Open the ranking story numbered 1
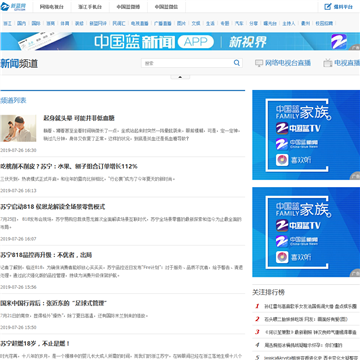Viewport: 360px width, 360px height. [310, 306]
